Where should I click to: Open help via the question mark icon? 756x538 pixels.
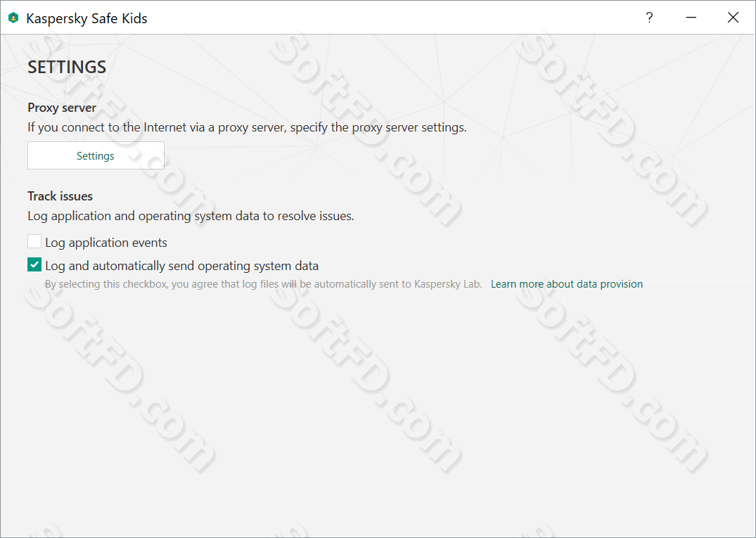pos(649,18)
